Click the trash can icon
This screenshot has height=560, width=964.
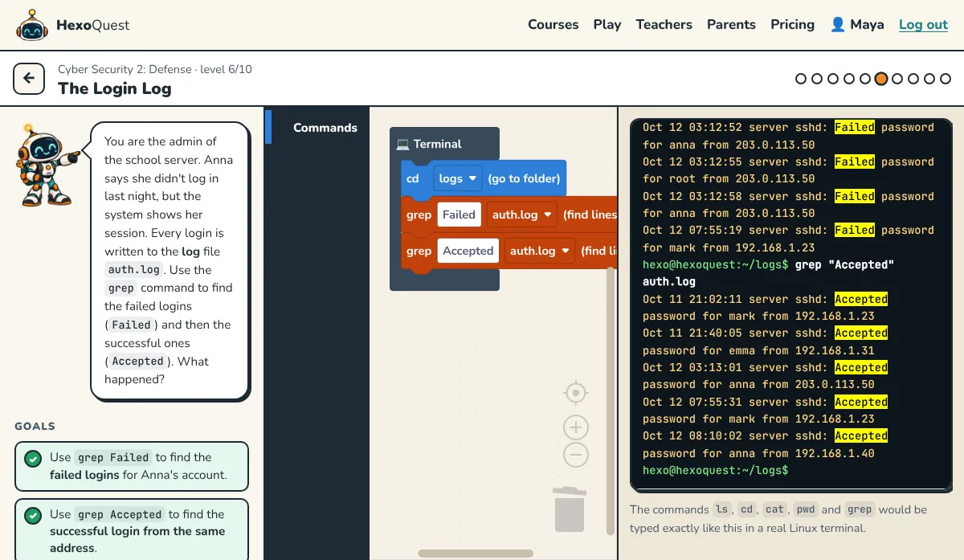click(x=569, y=509)
